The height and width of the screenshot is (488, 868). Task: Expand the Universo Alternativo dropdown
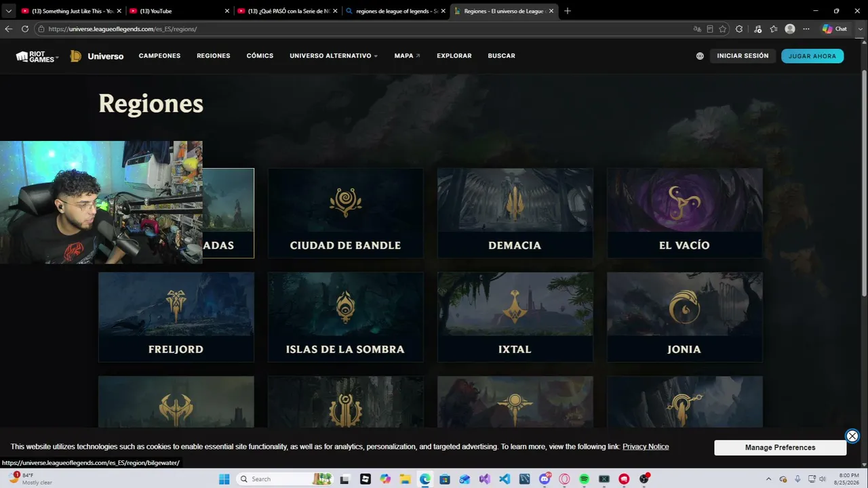(334, 56)
